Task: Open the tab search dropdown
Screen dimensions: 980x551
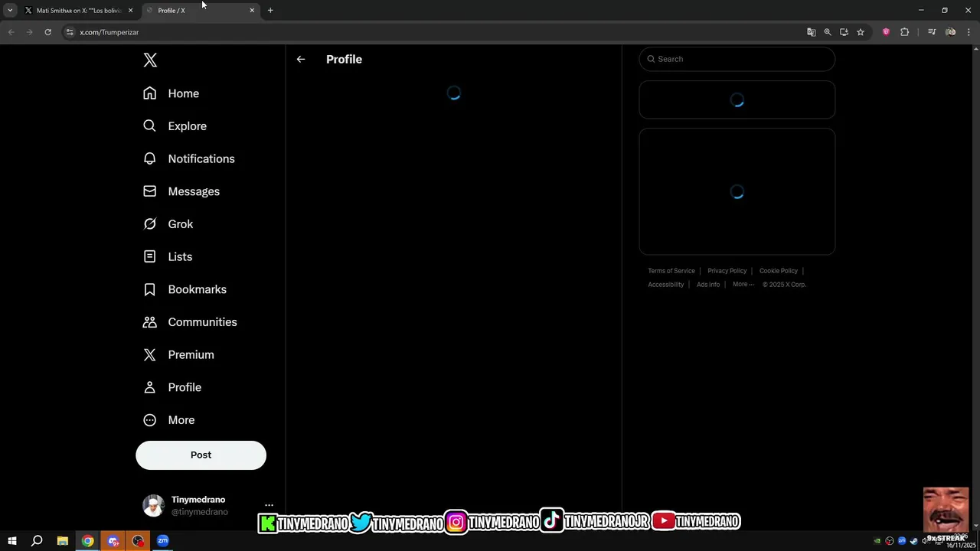Action: point(10,11)
